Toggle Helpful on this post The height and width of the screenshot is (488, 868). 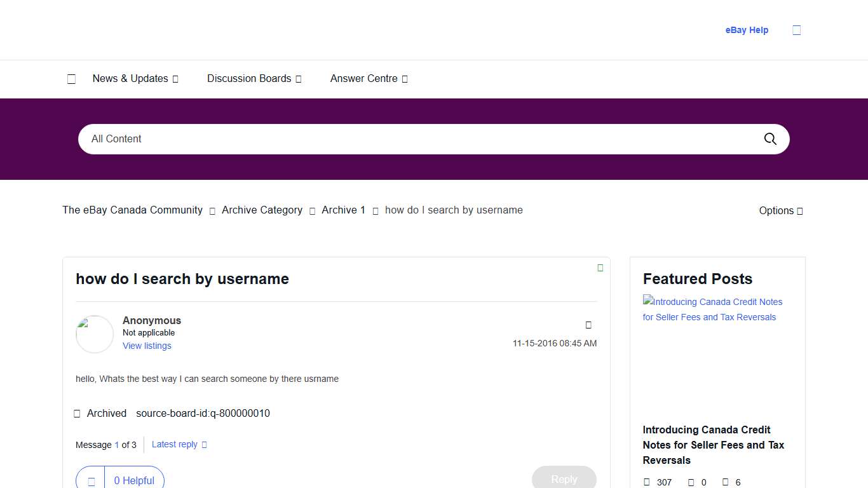coord(134,480)
